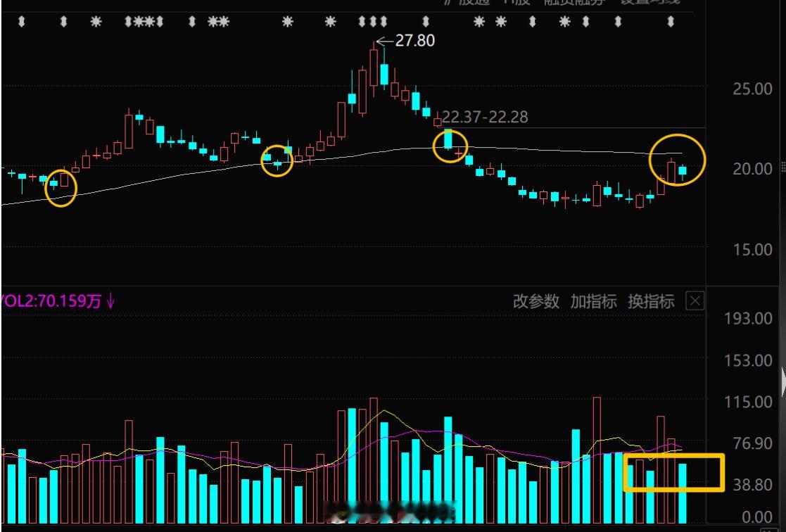
Task: Click the 153.00 volume axis label
Action: pos(748,360)
